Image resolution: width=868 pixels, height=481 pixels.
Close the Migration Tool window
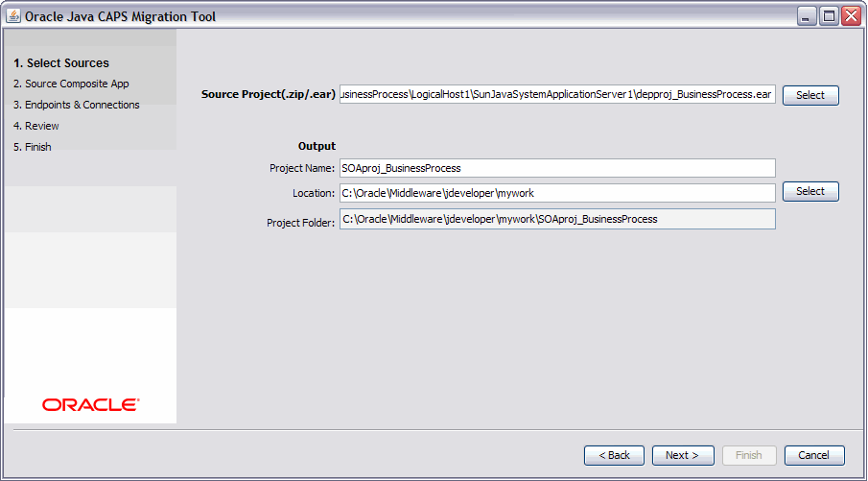851,16
